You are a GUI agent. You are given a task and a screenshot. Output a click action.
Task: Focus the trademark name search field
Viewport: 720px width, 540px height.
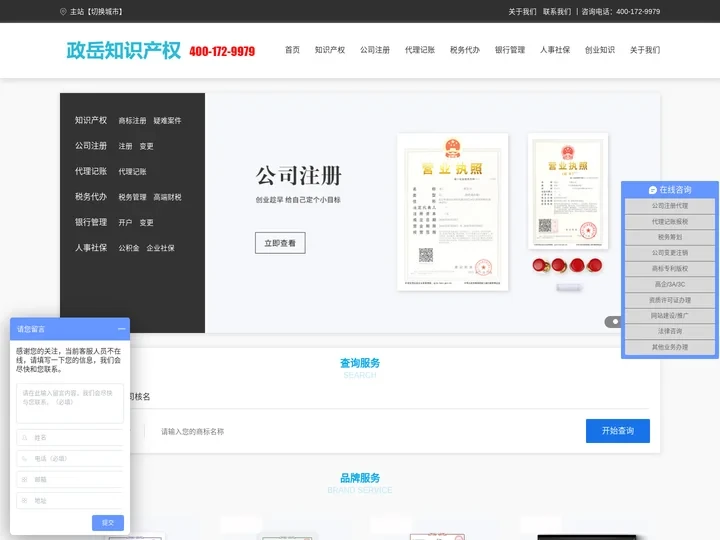[365, 431]
